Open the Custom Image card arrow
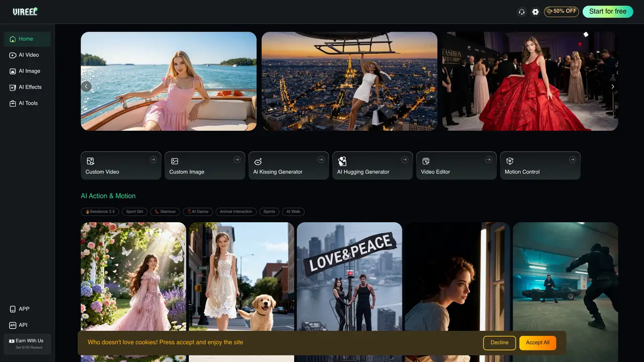Image resolution: width=644 pixels, height=362 pixels. (237, 159)
